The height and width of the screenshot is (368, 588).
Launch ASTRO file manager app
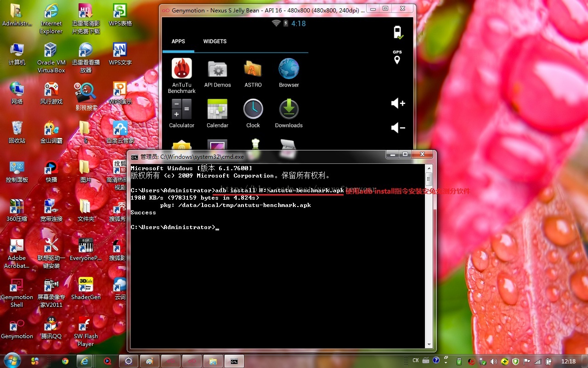[253, 73]
